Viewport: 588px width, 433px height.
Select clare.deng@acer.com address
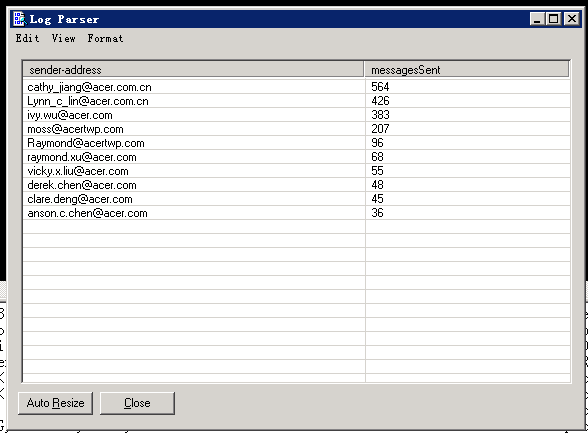[x=80, y=199]
